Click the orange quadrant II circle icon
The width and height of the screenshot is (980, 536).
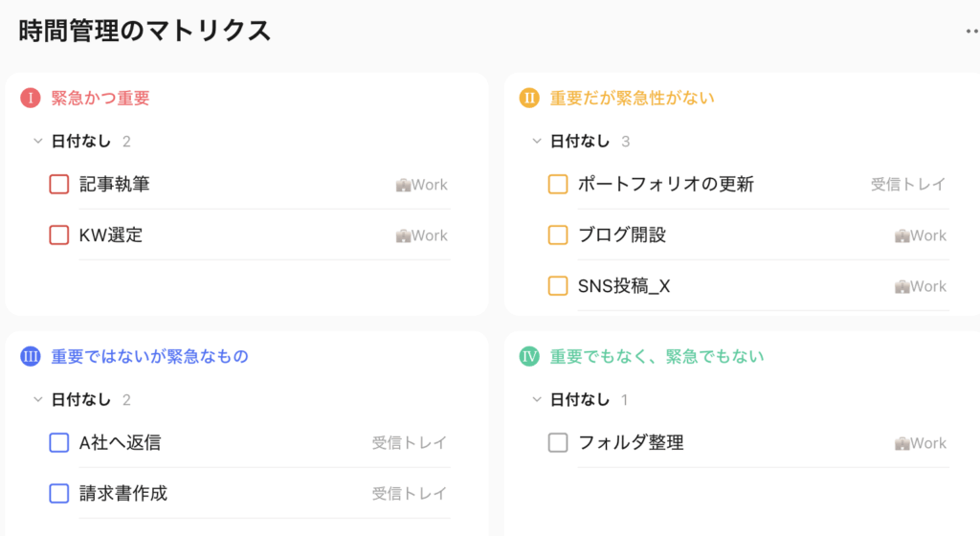coord(529,98)
